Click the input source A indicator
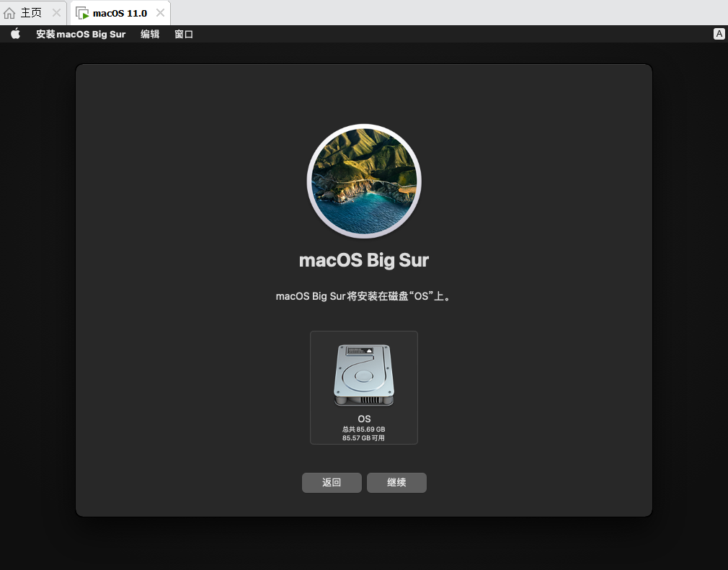The image size is (728, 570). tap(719, 34)
